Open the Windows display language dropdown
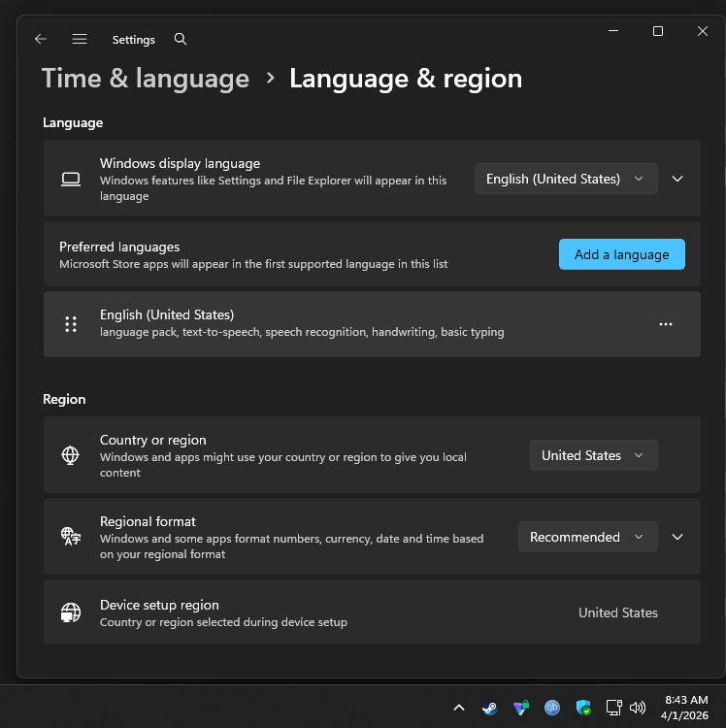Image resolution: width=726 pixels, height=728 pixels. tap(566, 179)
